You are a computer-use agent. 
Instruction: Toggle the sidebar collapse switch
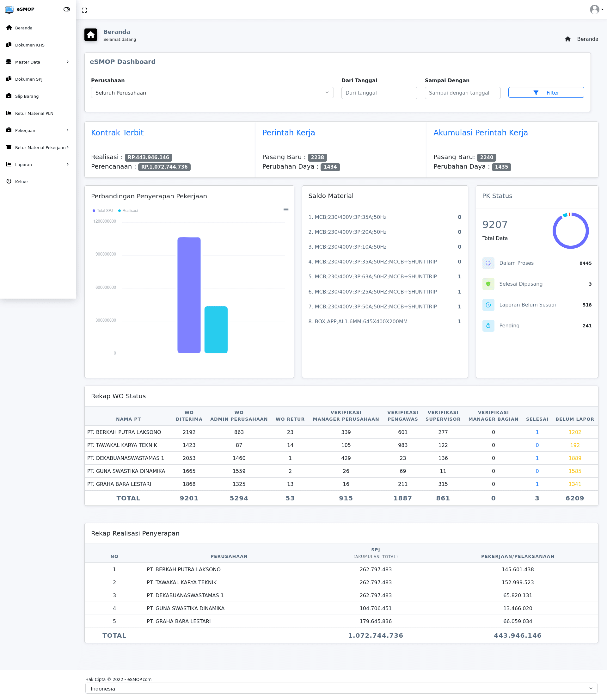[x=67, y=9]
